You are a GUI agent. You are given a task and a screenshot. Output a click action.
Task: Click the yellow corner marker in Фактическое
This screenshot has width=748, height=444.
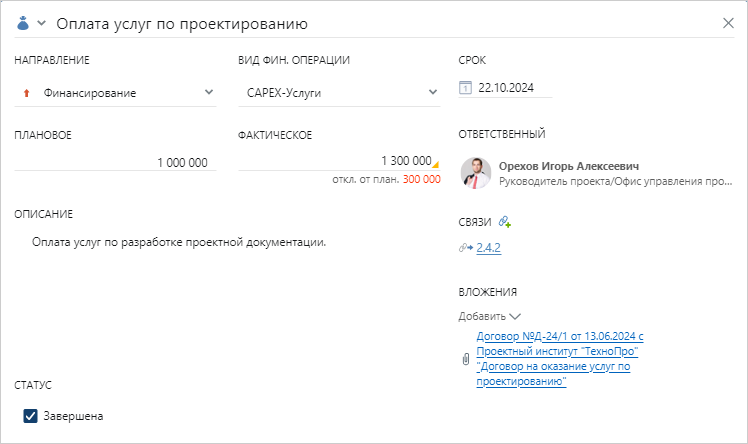(435, 165)
